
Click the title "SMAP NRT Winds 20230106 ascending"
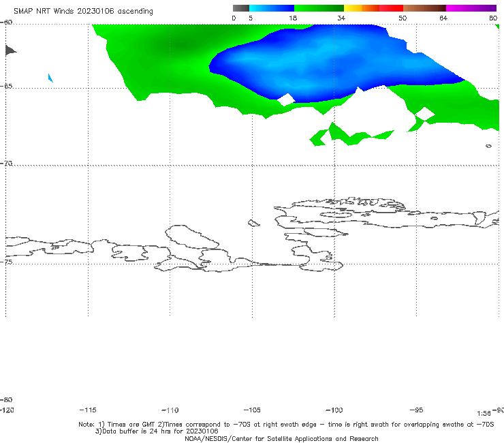point(83,11)
